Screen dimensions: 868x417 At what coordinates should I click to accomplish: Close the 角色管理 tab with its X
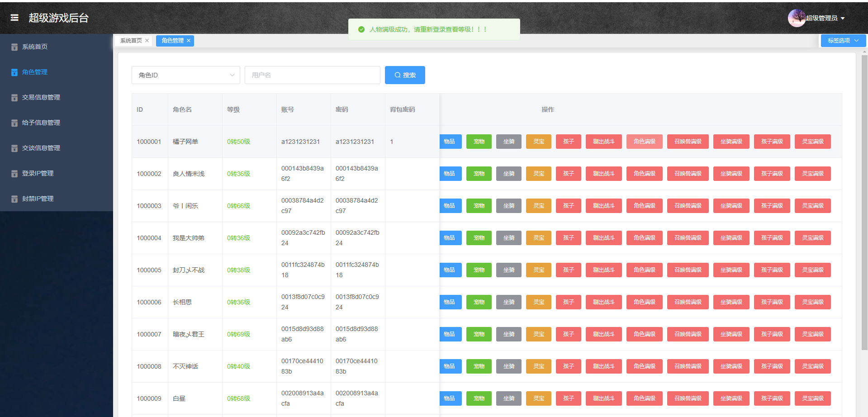pos(189,41)
